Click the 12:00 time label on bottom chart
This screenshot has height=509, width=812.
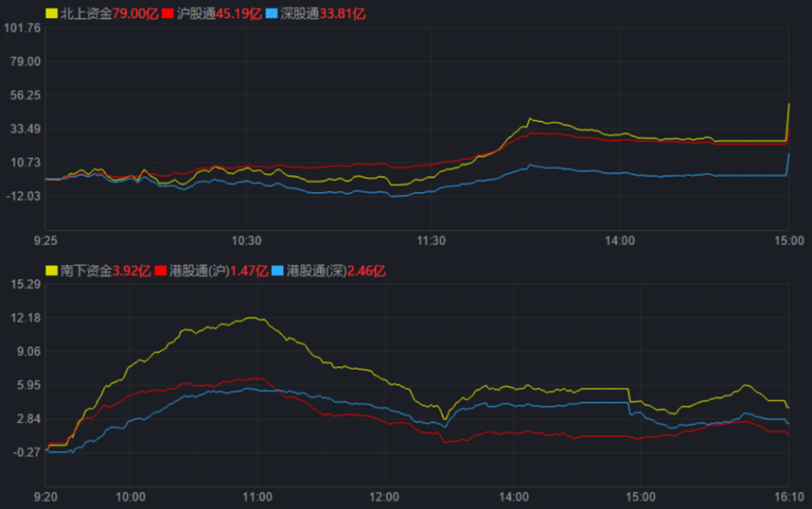pos(384,497)
